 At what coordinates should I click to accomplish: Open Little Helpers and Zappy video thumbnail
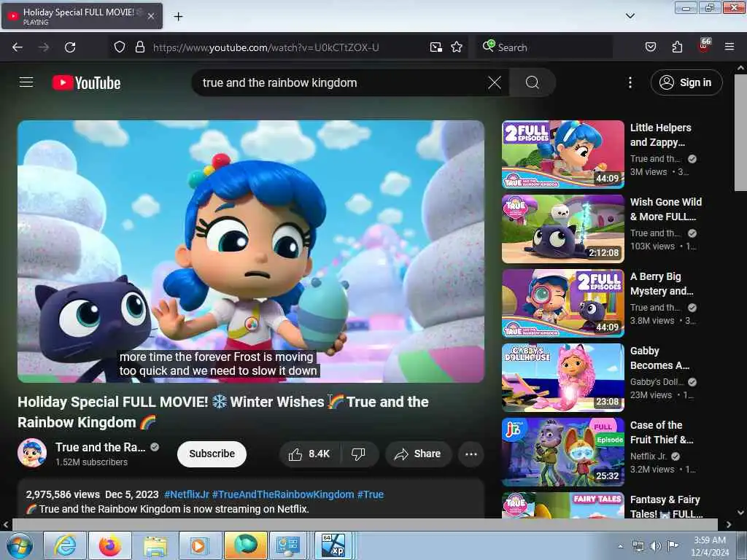pos(563,155)
